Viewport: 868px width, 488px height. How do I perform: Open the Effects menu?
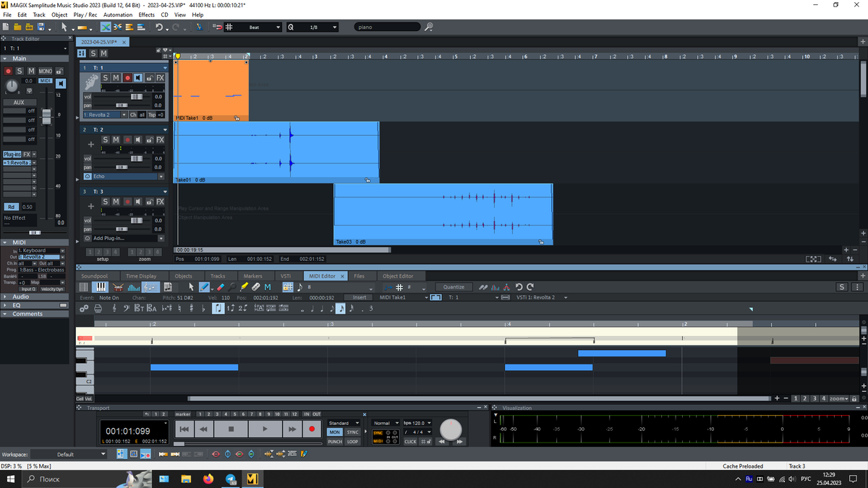point(146,14)
